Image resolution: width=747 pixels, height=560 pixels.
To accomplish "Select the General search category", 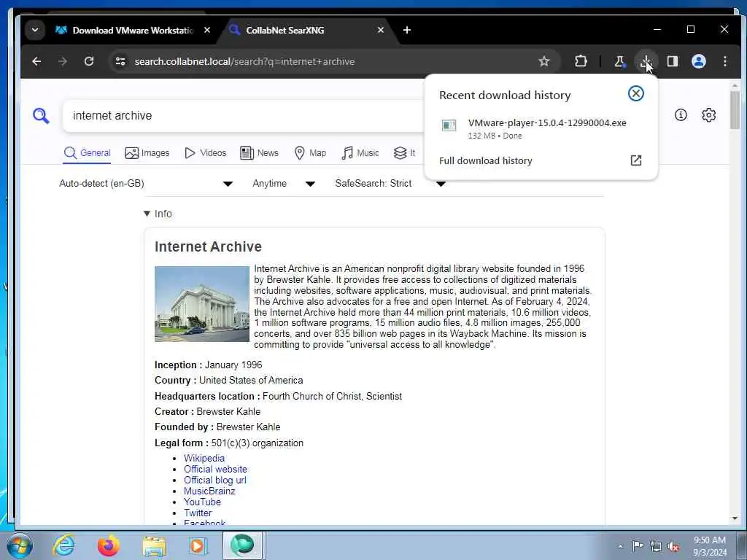I will (x=88, y=153).
